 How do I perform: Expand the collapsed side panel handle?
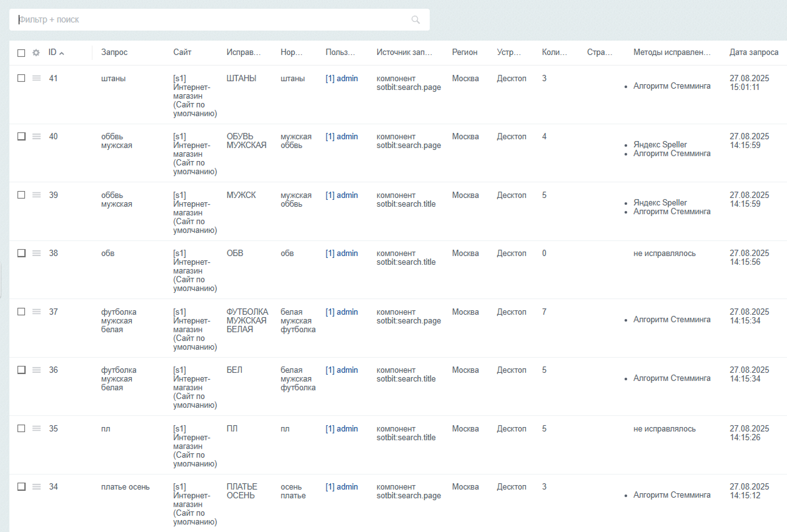coord(1,280)
